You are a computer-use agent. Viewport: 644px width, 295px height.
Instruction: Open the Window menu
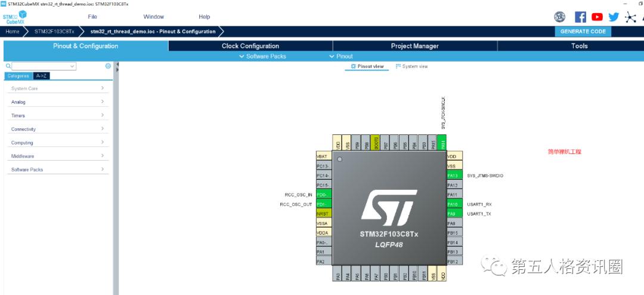(x=154, y=17)
